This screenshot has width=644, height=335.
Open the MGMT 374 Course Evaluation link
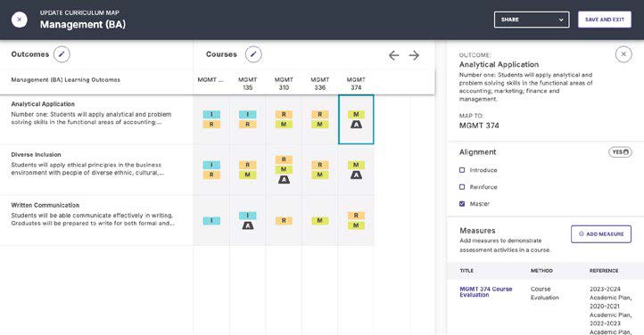point(486,292)
